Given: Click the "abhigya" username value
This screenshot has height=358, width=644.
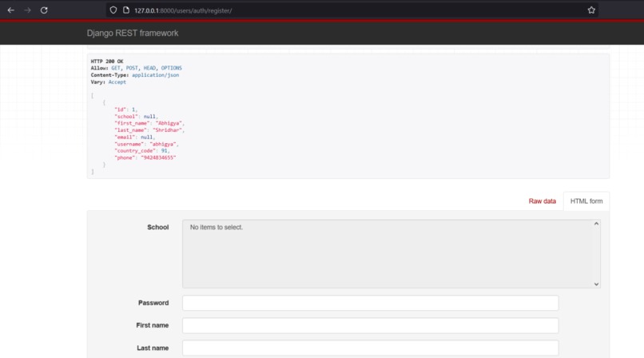Looking at the screenshot, I should pyautogui.click(x=163, y=144).
